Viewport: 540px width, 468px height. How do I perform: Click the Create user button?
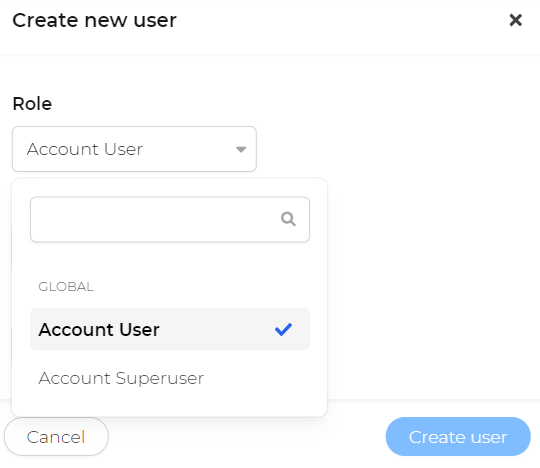click(x=458, y=437)
